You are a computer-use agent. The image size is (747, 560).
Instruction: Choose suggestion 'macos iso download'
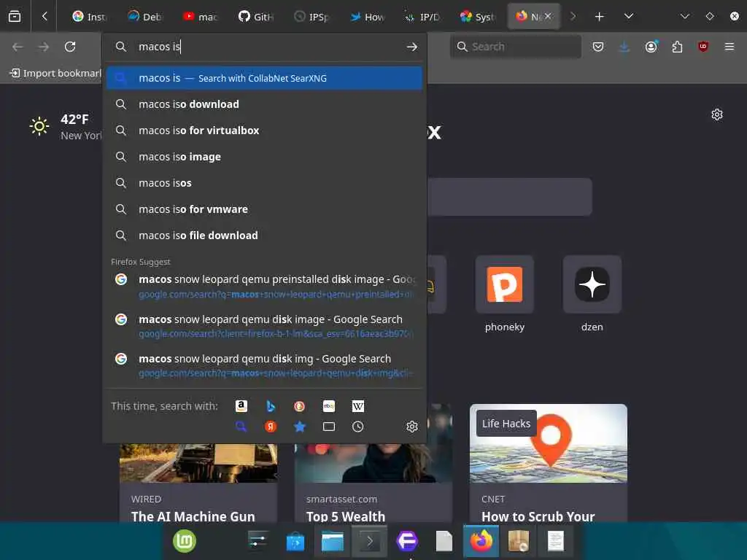coord(264,104)
